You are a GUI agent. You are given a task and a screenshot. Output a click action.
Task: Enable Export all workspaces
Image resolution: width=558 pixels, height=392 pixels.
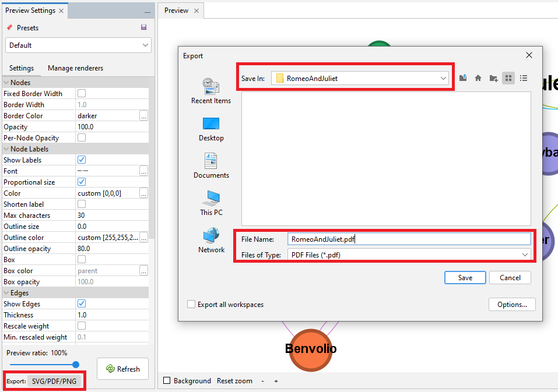click(191, 304)
